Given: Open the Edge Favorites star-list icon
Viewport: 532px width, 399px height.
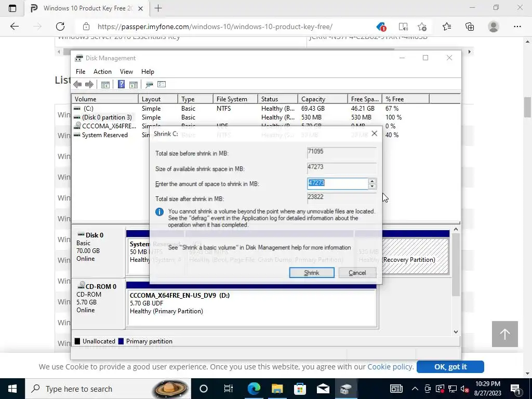Looking at the screenshot, I should pyautogui.click(x=447, y=26).
